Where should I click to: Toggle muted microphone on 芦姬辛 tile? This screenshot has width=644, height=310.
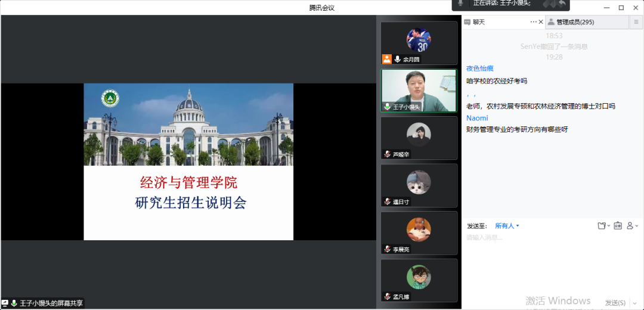click(388, 154)
